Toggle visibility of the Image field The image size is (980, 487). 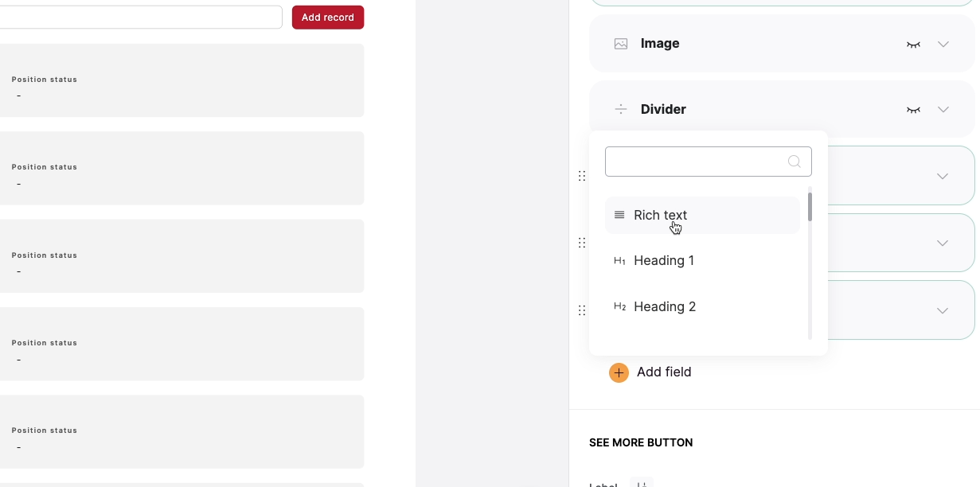913,45
